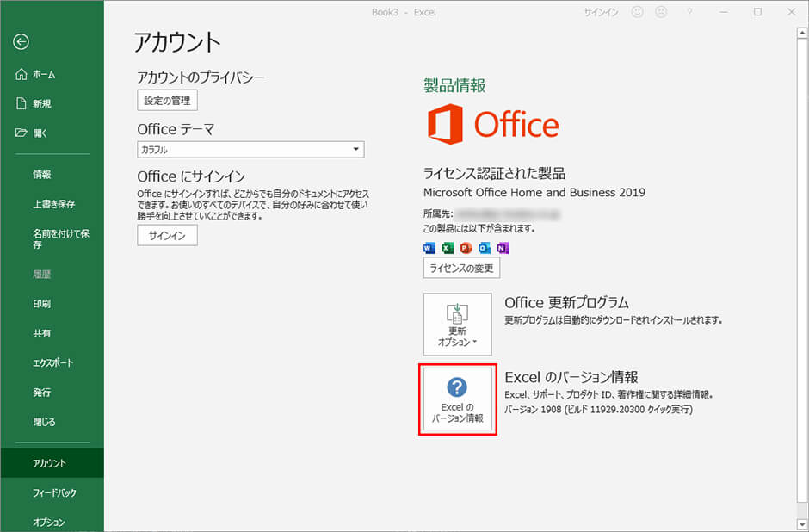
Task: Open 新規 to create a workbook
Action: [35, 103]
